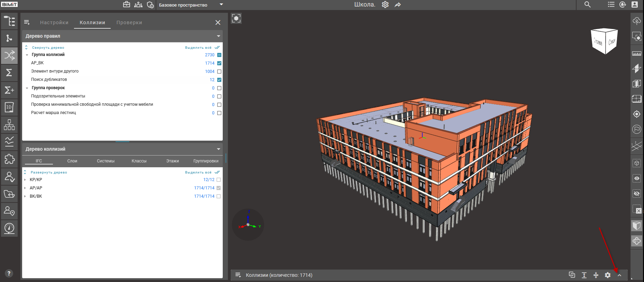Select the collisions shuffle icon in sidebar
Screen dimensions: 644x282
tap(9, 55)
